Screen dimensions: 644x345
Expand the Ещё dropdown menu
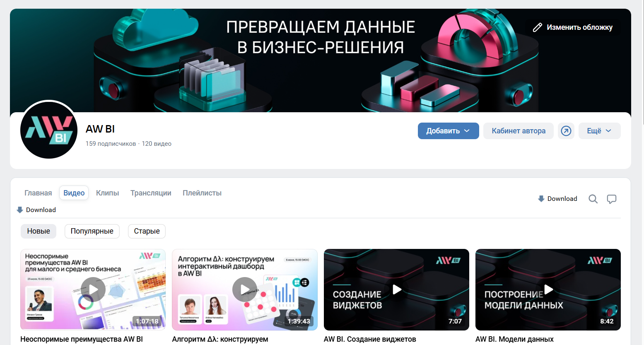(599, 131)
